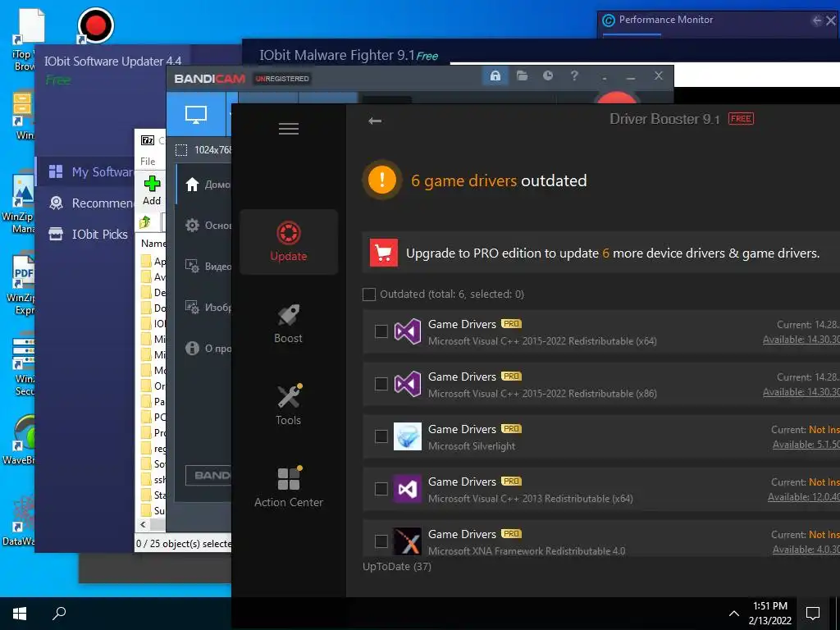Click the Upgrade to PRO edition banner
840x630 pixels.
click(601, 253)
